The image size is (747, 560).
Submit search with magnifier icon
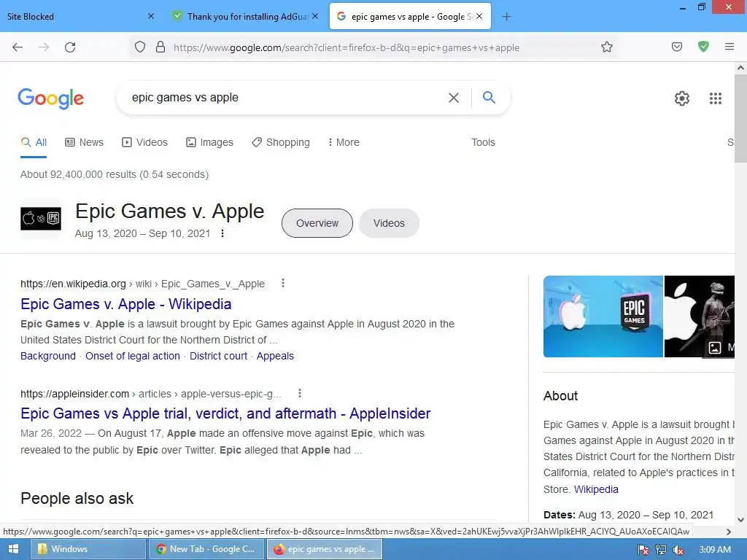pyautogui.click(x=489, y=97)
